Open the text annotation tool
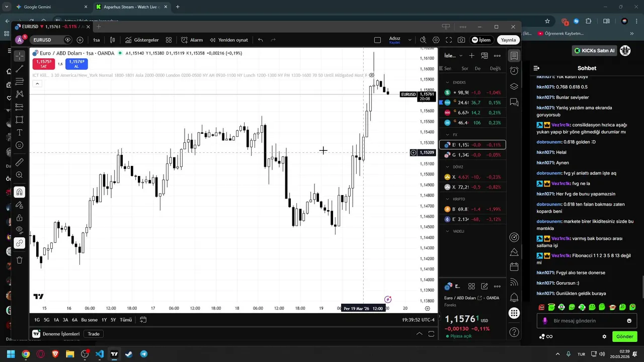This screenshot has width=644, height=362. point(19,132)
